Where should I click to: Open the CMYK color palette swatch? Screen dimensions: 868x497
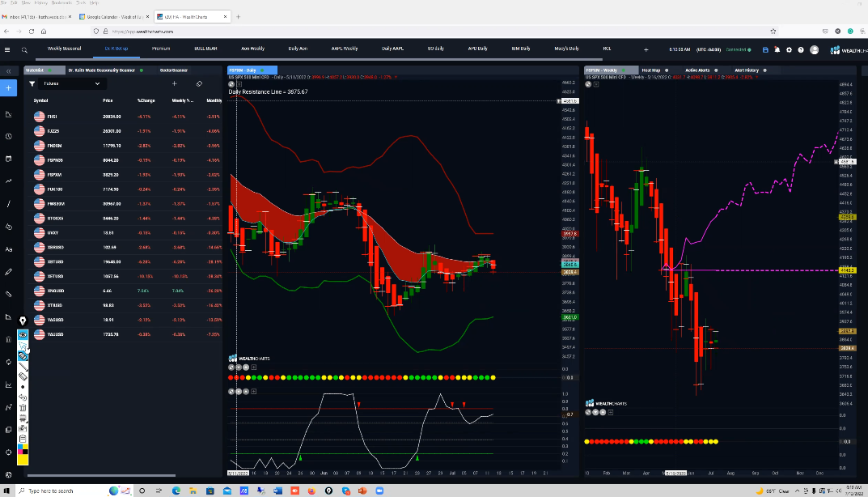[x=23, y=448]
